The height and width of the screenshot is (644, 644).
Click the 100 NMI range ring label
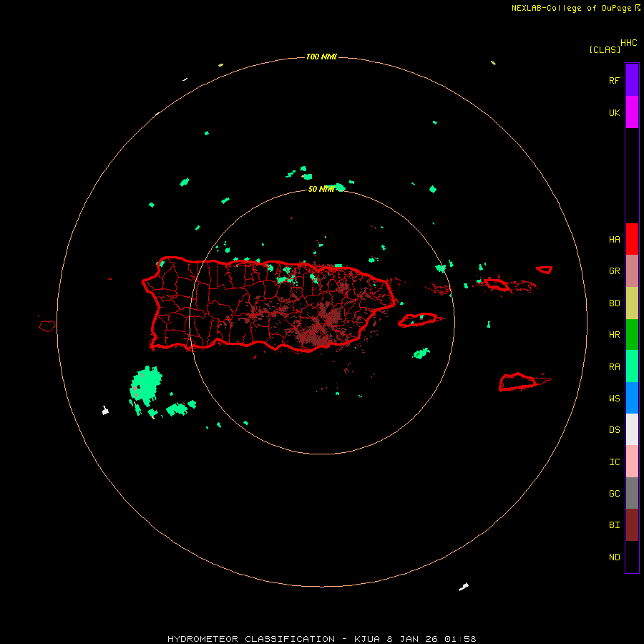(321, 57)
